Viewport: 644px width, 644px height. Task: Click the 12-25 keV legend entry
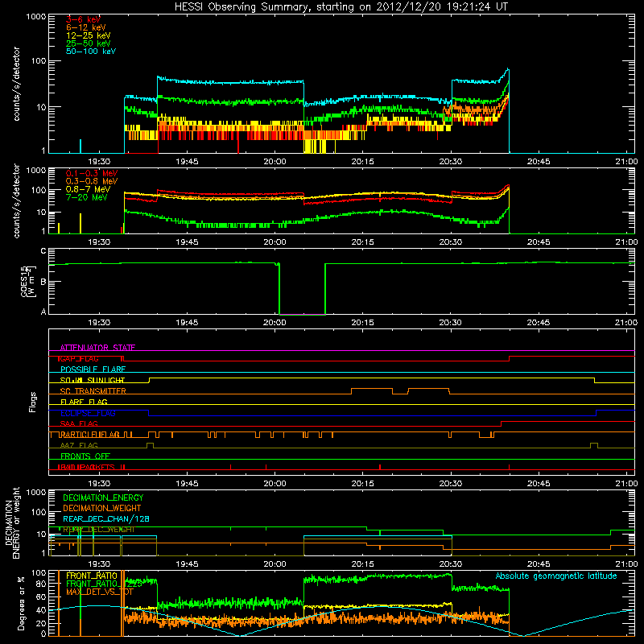[89, 35]
